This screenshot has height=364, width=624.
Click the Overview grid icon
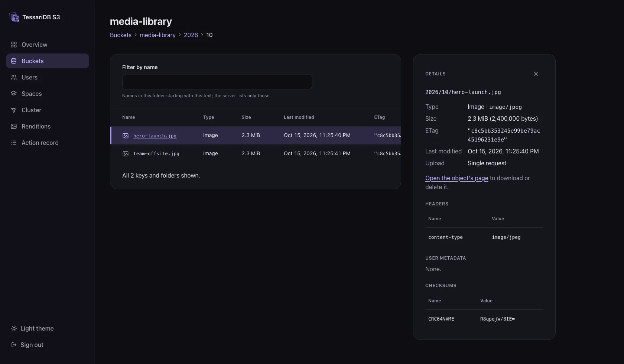14,45
